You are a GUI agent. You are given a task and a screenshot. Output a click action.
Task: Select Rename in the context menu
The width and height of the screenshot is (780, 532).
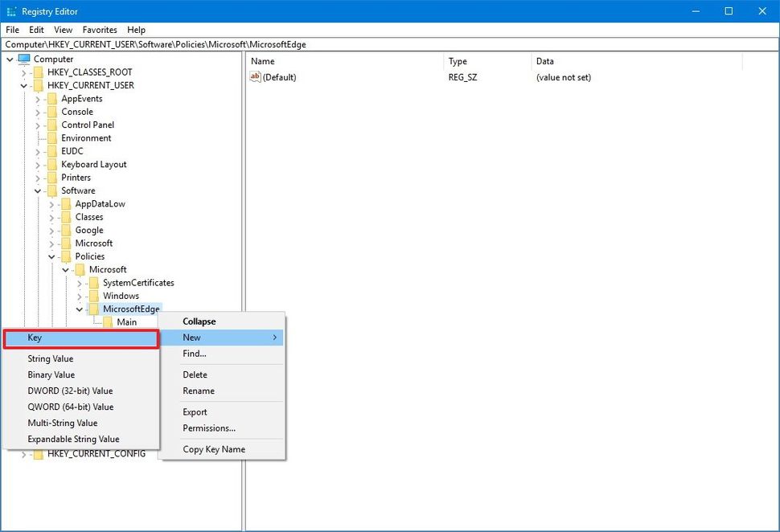click(x=198, y=391)
